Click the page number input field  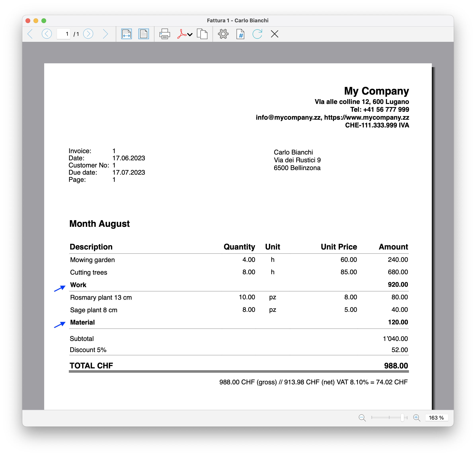(x=64, y=34)
